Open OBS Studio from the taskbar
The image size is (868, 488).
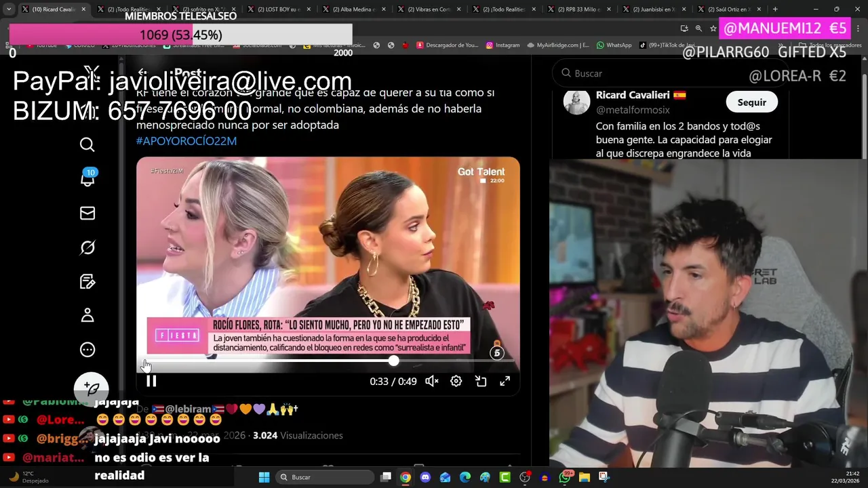(x=525, y=477)
